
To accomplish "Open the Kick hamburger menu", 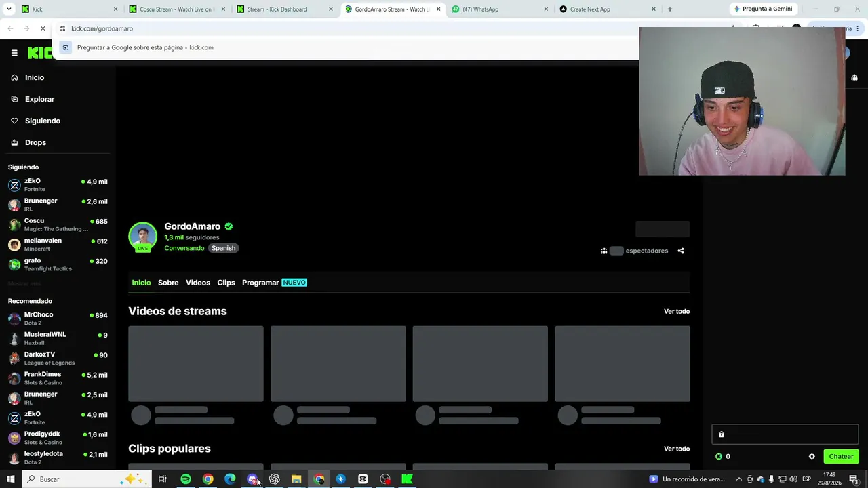I will [x=14, y=53].
